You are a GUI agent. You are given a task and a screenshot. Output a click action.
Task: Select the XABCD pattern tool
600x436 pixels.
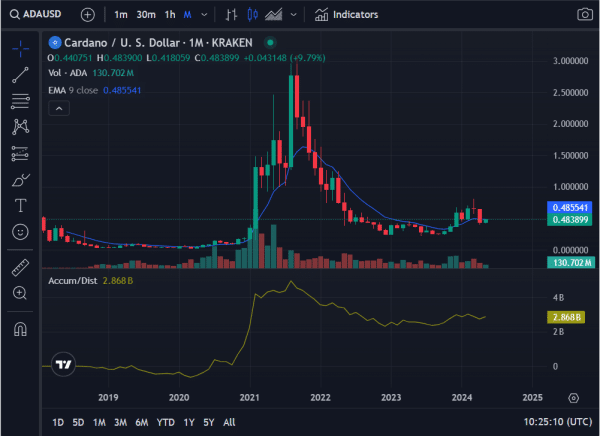click(20, 127)
